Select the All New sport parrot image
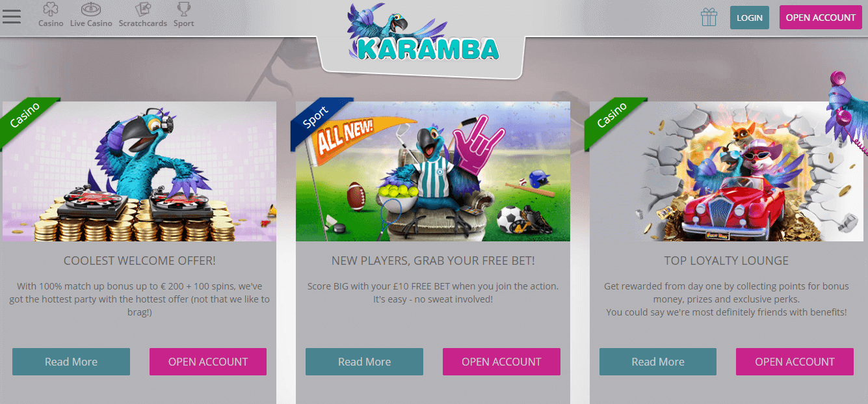 [433, 171]
